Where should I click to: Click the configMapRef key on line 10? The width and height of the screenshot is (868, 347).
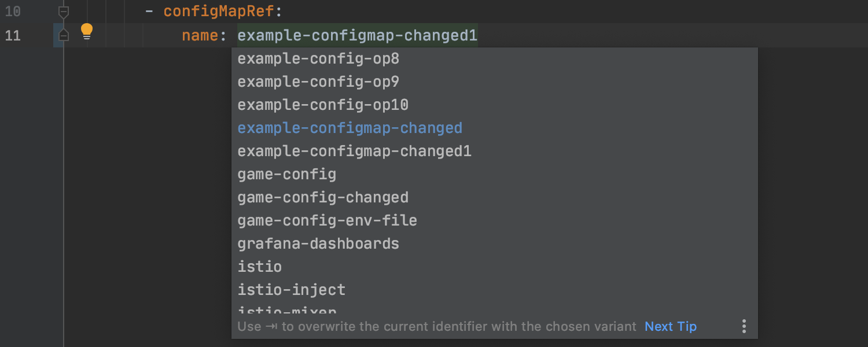[x=219, y=12]
